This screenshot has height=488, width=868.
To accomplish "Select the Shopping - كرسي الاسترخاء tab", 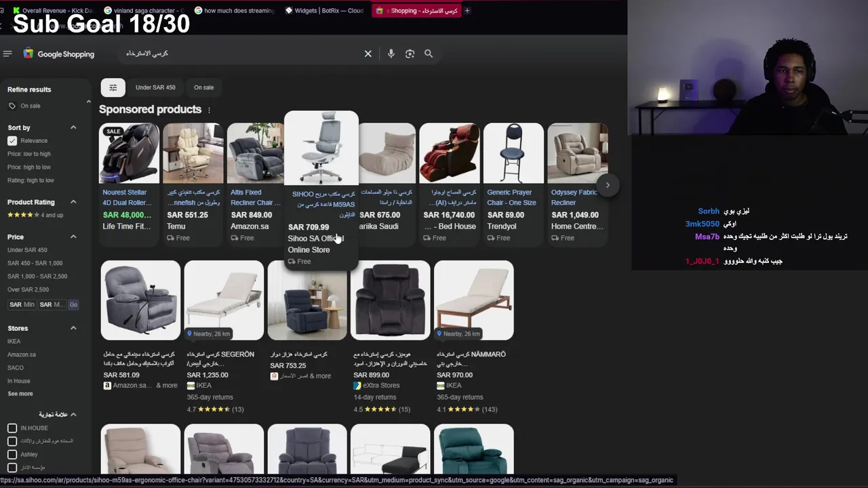I will (415, 10).
